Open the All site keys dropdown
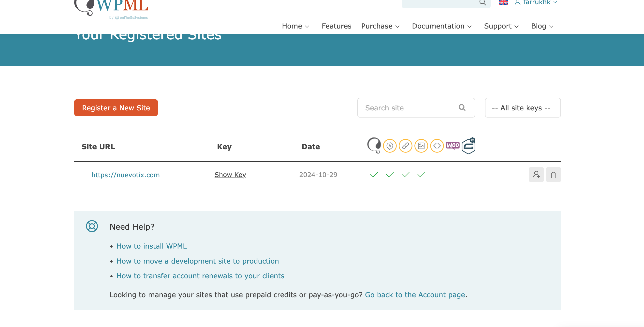Image resolution: width=644 pixels, height=327 pixels. coord(523,108)
